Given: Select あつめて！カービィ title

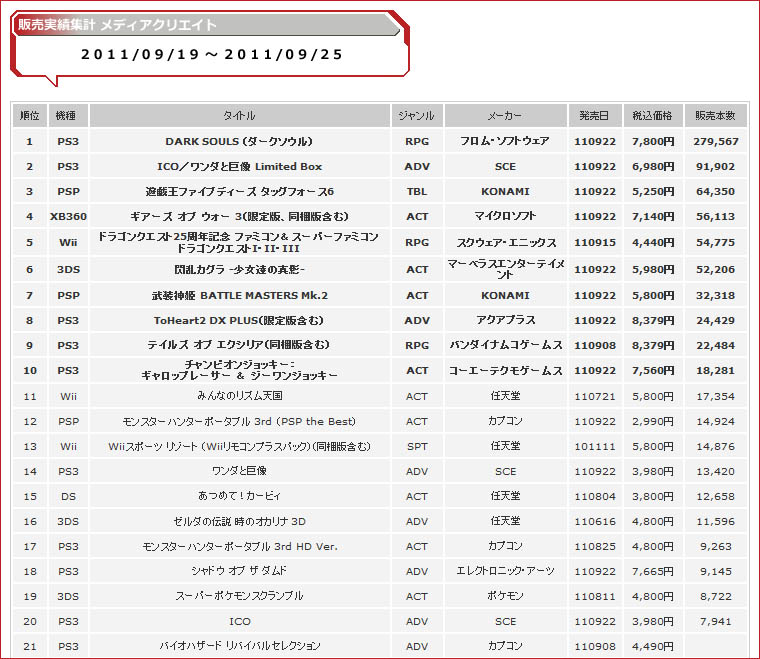Looking at the screenshot, I should tap(239, 496).
